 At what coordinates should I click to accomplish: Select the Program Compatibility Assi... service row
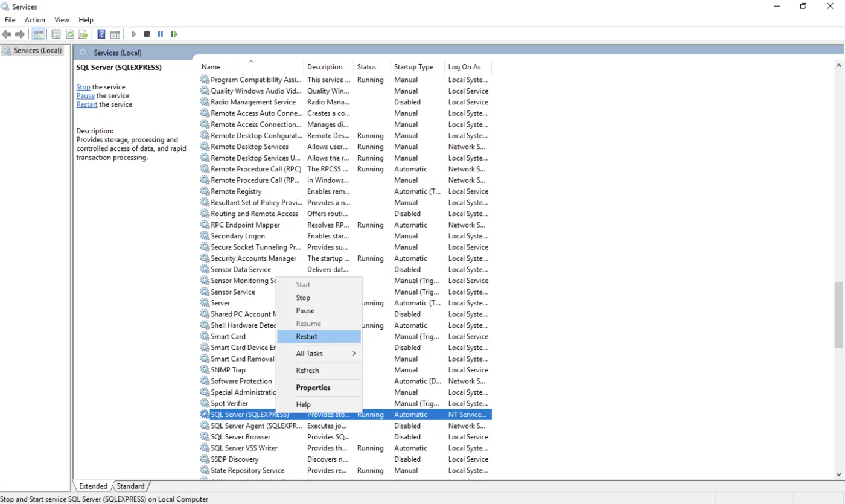(345, 80)
